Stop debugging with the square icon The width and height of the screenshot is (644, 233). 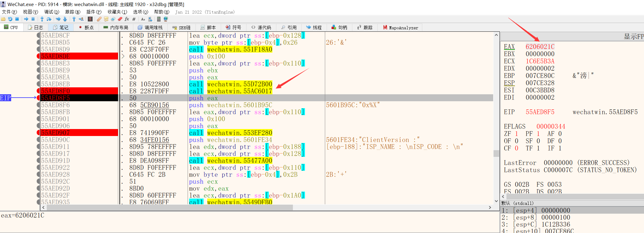tap(17, 19)
